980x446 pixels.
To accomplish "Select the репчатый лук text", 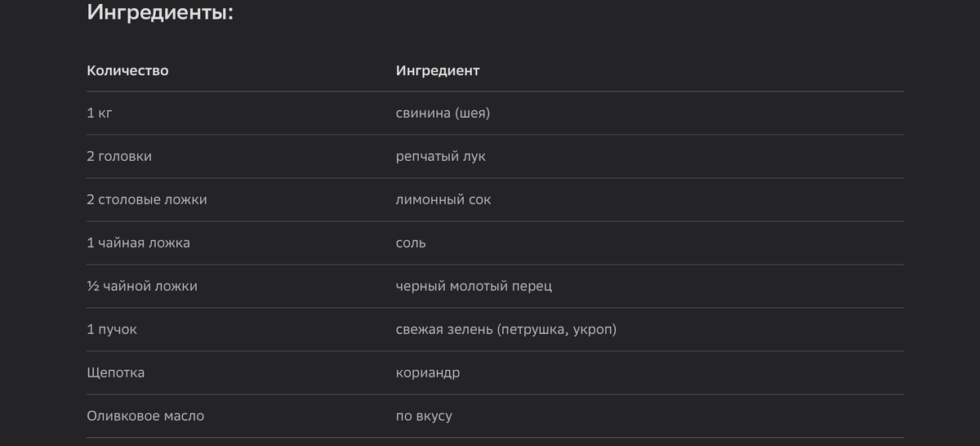I will click(x=441, y=157).
